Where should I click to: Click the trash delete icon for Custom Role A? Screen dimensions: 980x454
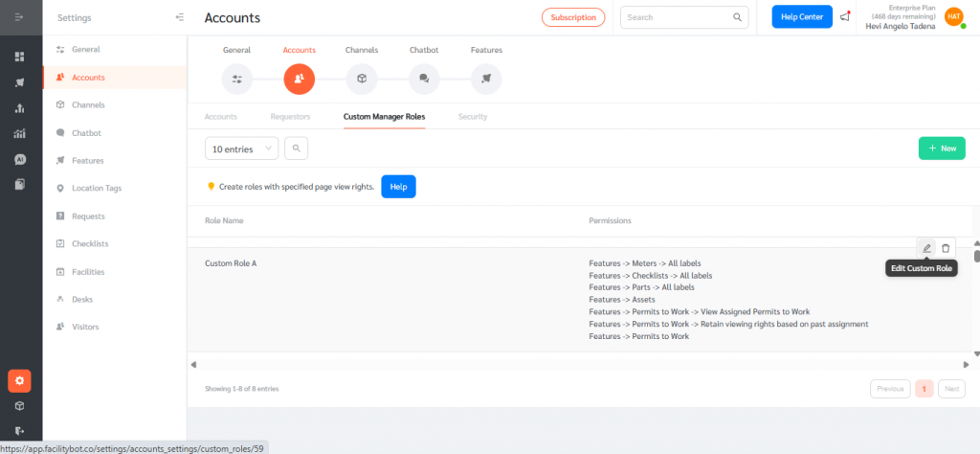(x=946, y=248)
